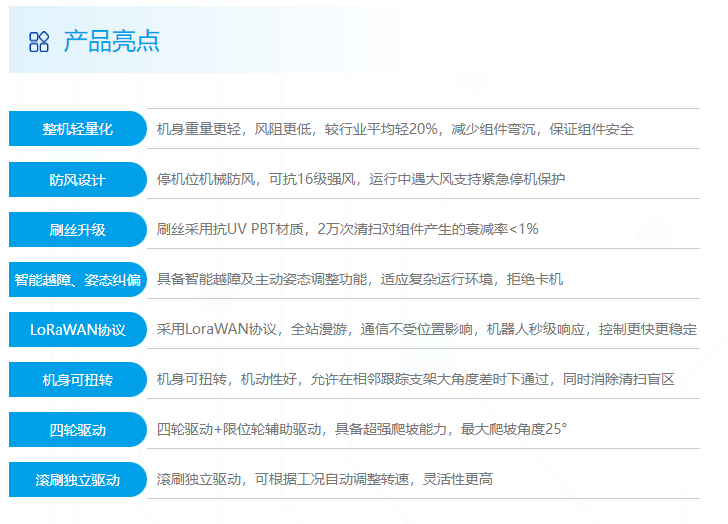The height and width of the screenshot is (524, 728).
Task: Select the 四轮驱动 label pill
Action: click(x=77, y=429)
